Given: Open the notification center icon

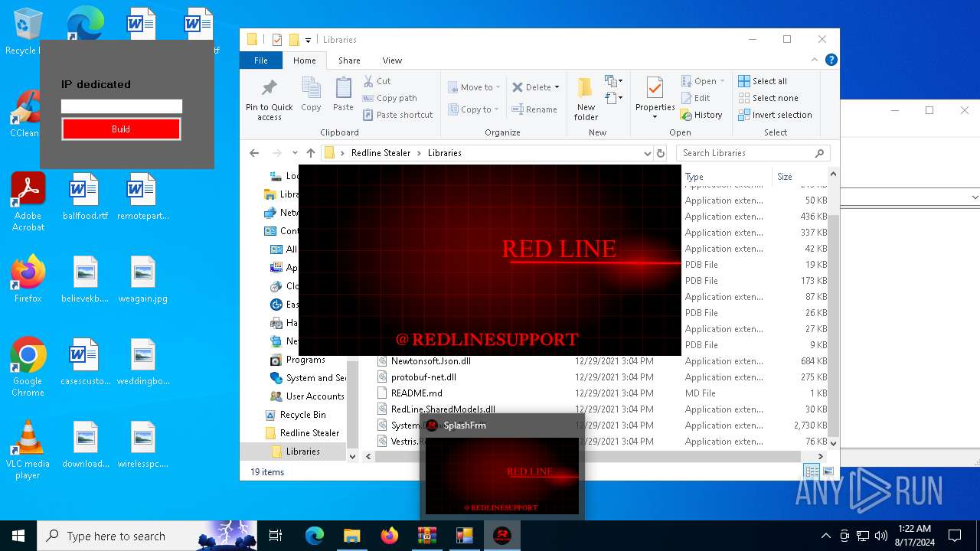Looking at the screenshot, I should tap(955, 536).
